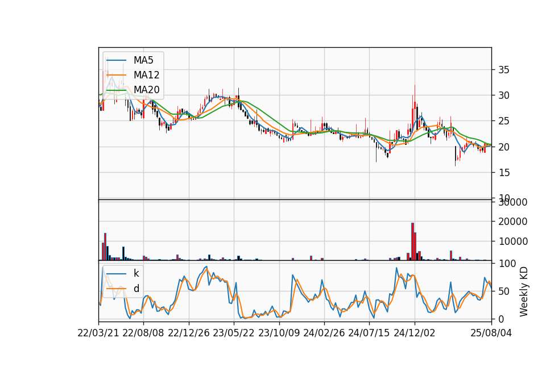
Task: Click the 22/12/26 date label
Action: pos(189,333)
